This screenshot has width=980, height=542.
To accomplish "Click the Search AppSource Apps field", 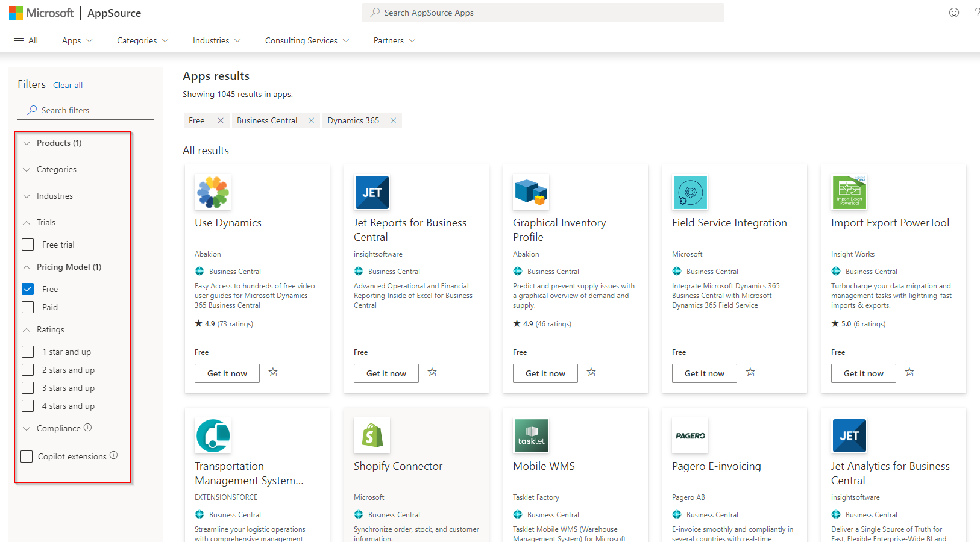I will click(x=543, y=13).
